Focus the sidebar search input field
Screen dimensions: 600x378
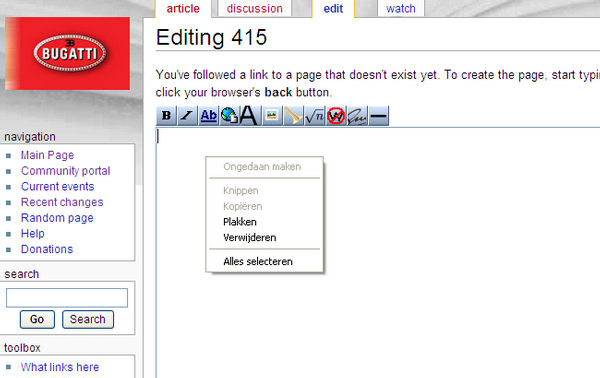point(67,298)
